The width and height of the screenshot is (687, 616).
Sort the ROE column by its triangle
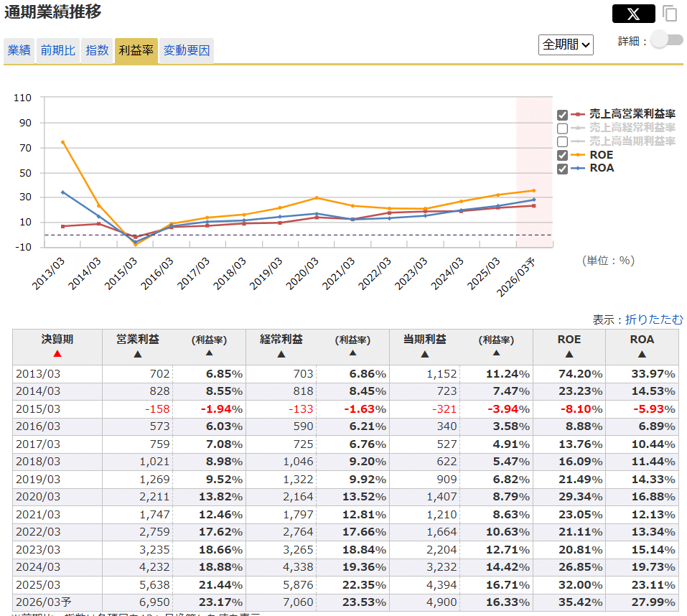pyautogui.click(x=569, y=354)
